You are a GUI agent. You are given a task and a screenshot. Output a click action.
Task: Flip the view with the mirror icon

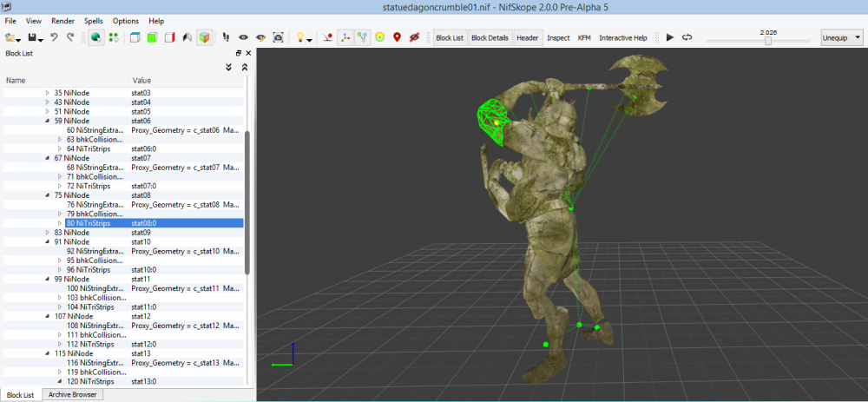[187, 37]
